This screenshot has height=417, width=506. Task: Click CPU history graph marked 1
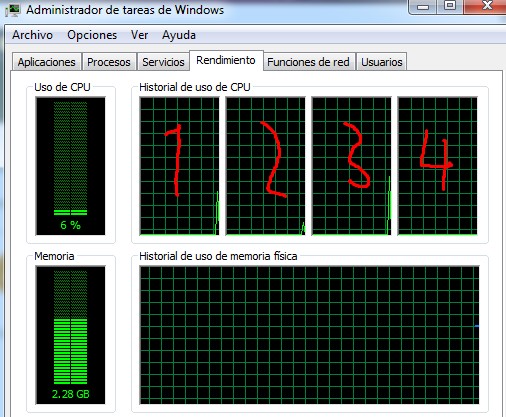(x=179, y=166)
